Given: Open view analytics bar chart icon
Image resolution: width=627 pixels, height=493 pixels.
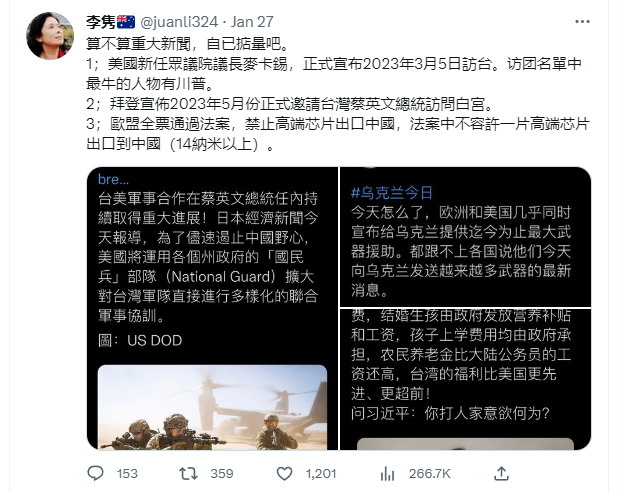Looking at the screenshot, I should (387, 474).
